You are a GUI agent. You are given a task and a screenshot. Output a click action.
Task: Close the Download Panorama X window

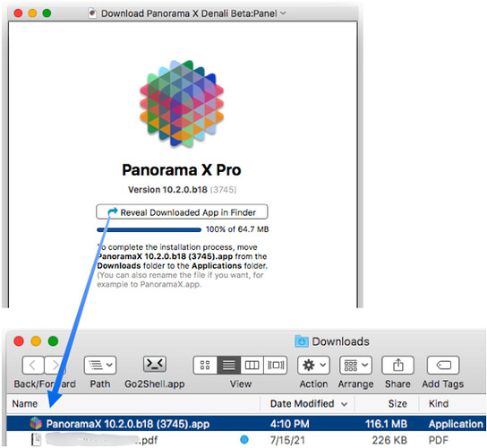click(18, 13)
